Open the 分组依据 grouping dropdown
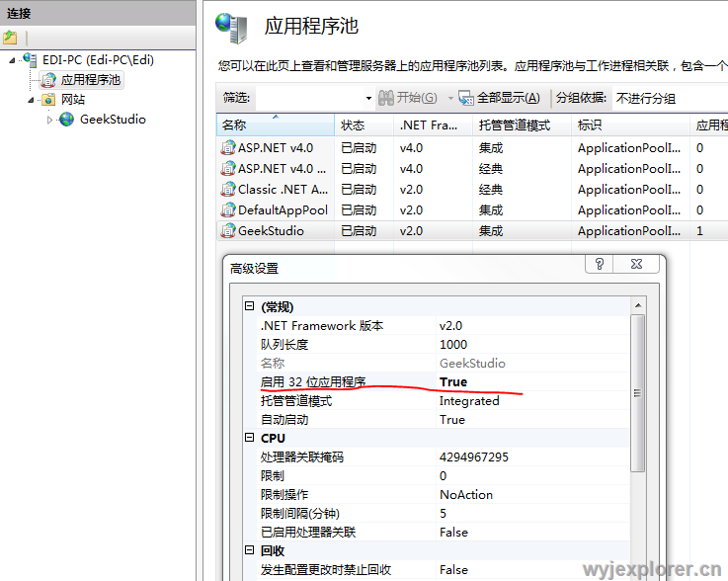The width and height of the screenshot is (728, 581). 668,98
